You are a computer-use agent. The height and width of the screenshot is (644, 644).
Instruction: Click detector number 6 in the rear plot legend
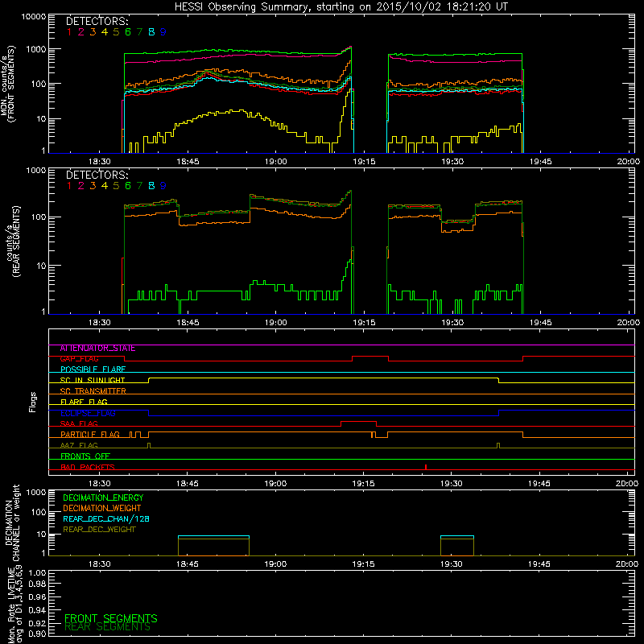128,186
